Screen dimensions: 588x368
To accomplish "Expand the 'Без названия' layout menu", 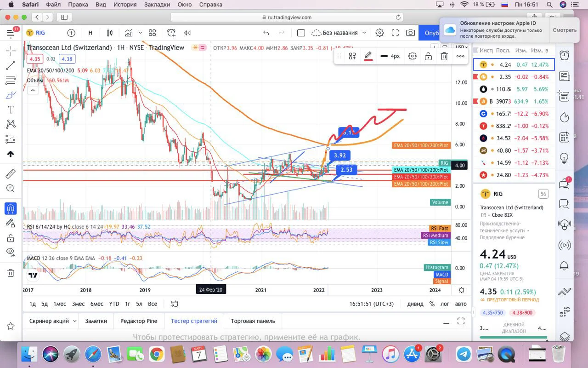I will pos(339,33).
